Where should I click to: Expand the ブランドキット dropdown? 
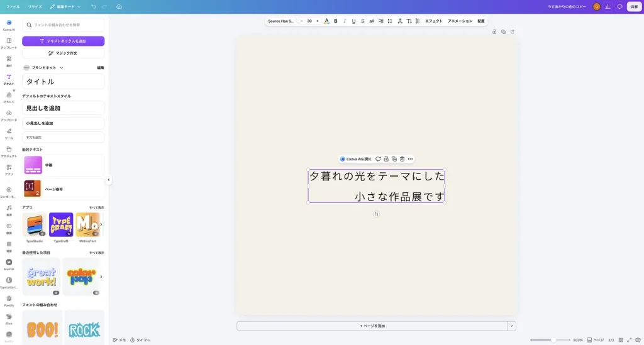(x=43, y=68)
